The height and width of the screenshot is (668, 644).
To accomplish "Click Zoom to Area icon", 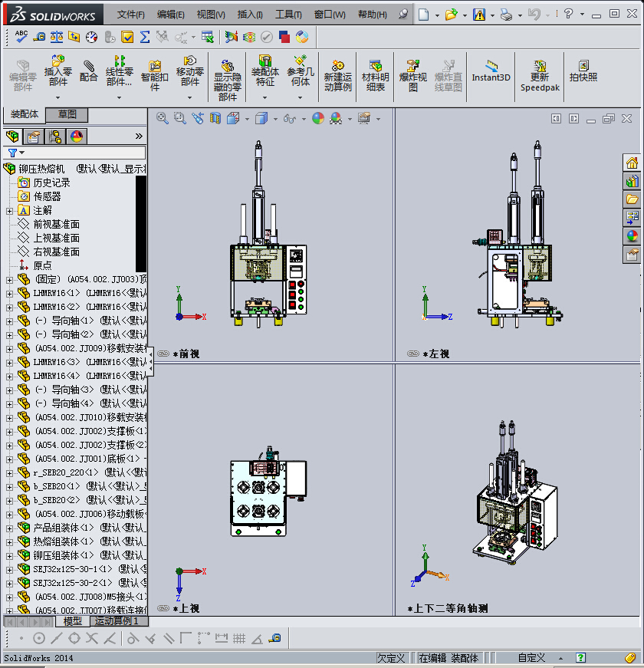I will tap(179, 118).
